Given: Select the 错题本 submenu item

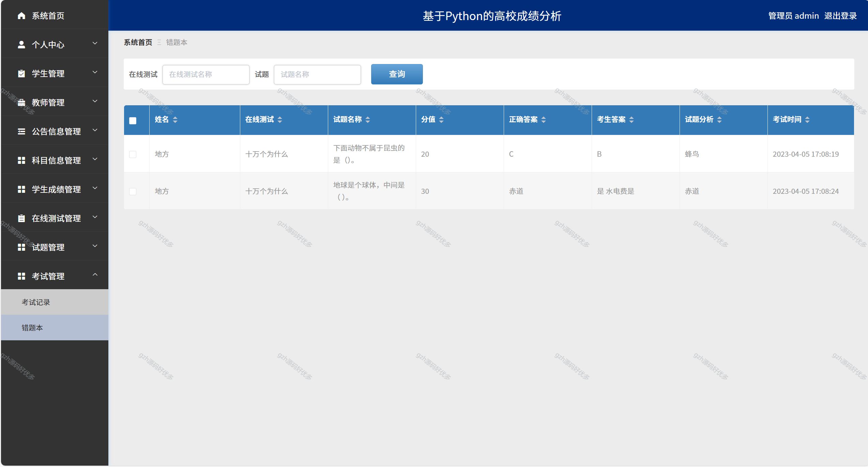Looking at the screenshot, I should coord(32,328).
